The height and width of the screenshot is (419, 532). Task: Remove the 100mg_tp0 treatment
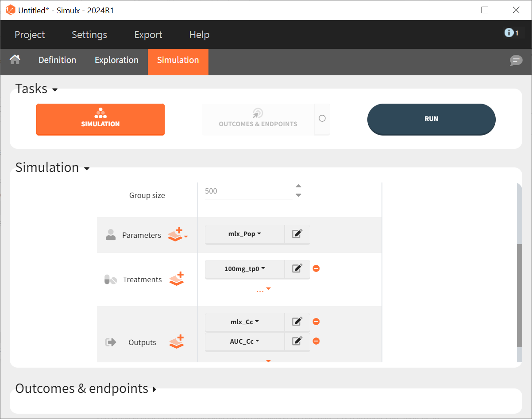click(316, 268)
